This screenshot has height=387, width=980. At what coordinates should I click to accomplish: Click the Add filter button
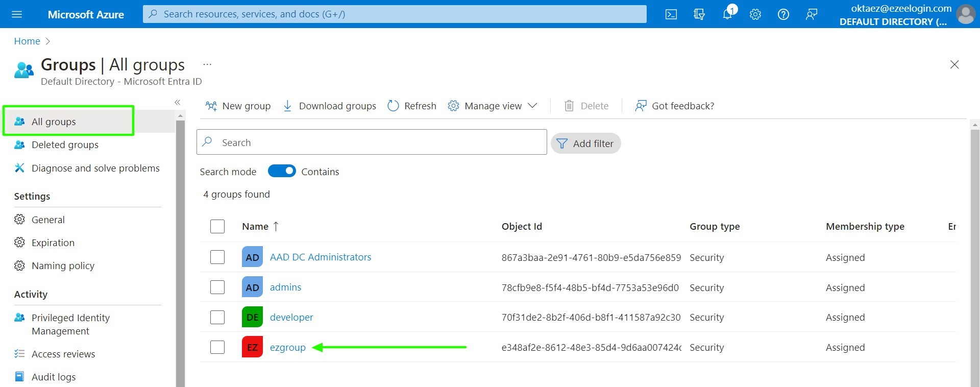586,143
